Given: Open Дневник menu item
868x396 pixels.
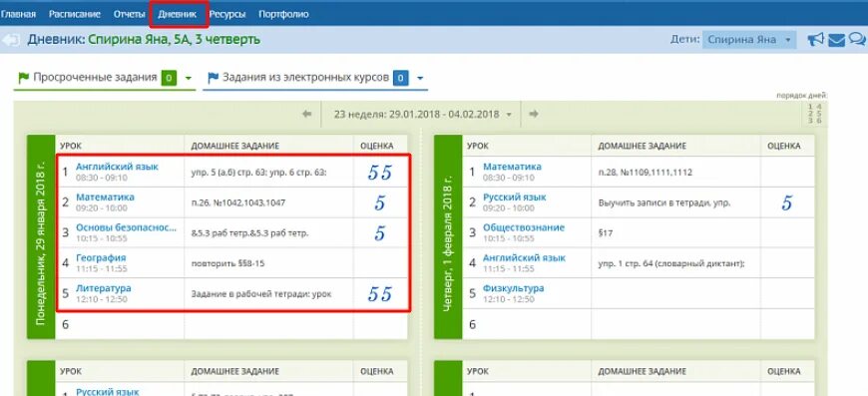Looking at the screenshot, I should coord(178,14).
